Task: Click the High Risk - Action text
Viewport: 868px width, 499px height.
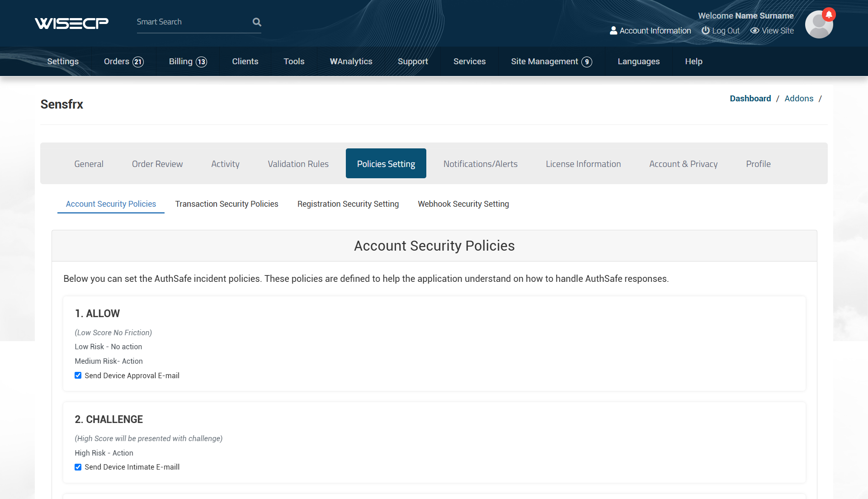Action: pyautogui.click(x=104, y=453)
